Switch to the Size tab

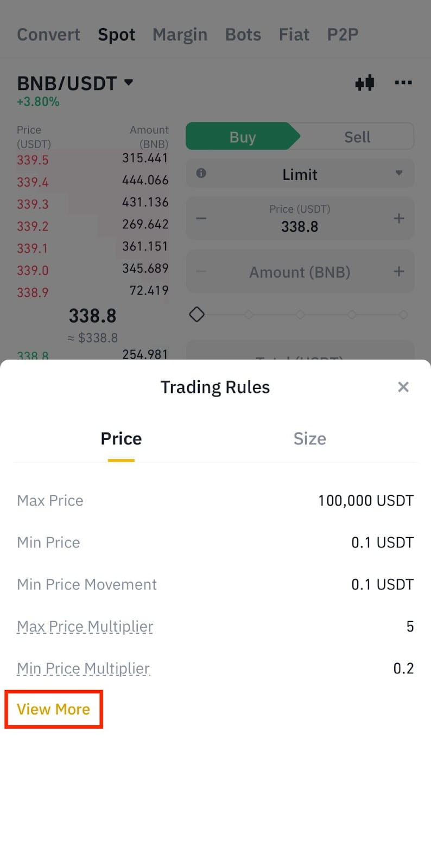[x=309, y=439]
